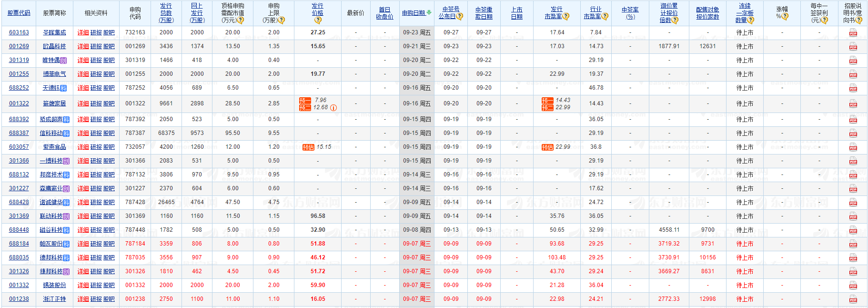Viewport: 868px width, 308px height.
Task: Click 股吧 link in 联动科技 row
Action: tap(109, 216)
